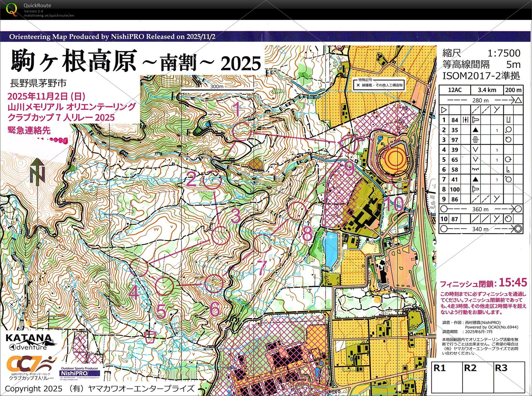Click the NishiPRO Outdoor Sports Producer logo
Screen dimensions: 532x396
(x=79, y=372)
